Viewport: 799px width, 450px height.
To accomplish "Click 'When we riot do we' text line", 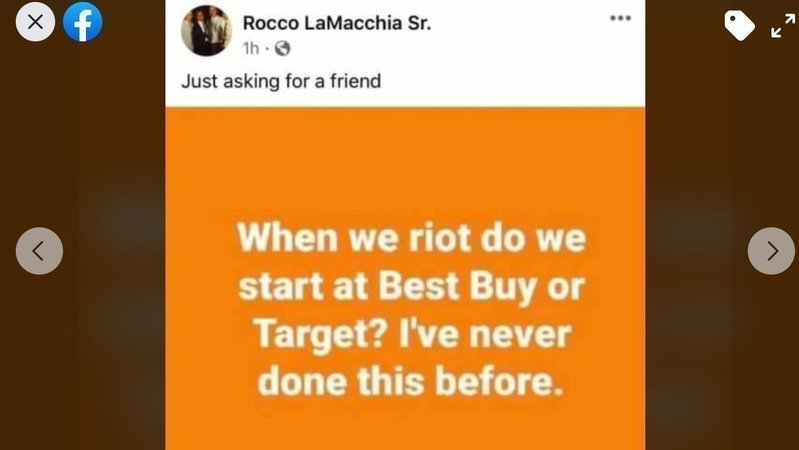I will (x=412, y=238).
